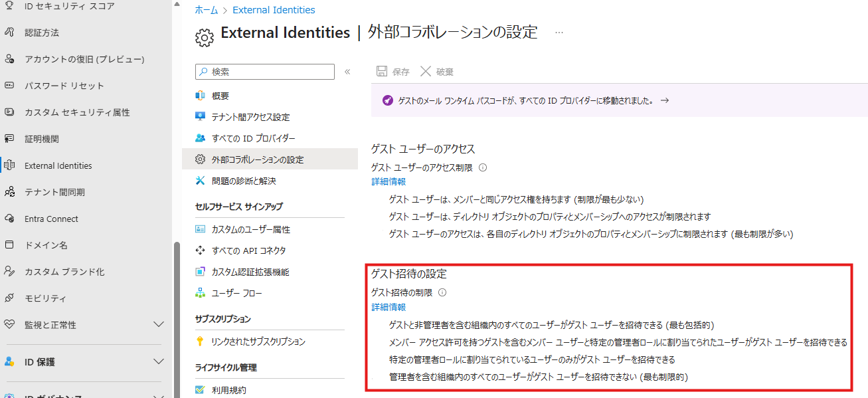Expand the 監視と正常性 section
The height and width of the screenshot is (398, 868).
pos(159,325)
